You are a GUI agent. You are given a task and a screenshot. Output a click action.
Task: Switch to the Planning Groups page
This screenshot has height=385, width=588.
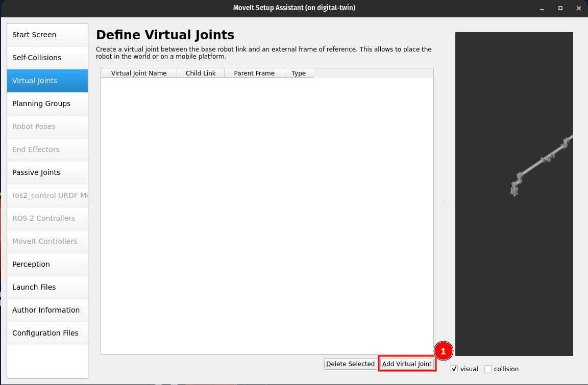(x=47, y=104)
